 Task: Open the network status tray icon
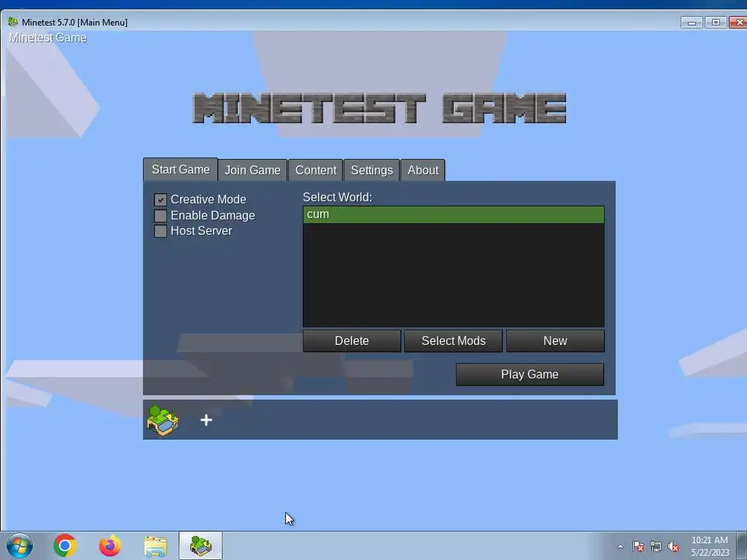coord(656,546)
